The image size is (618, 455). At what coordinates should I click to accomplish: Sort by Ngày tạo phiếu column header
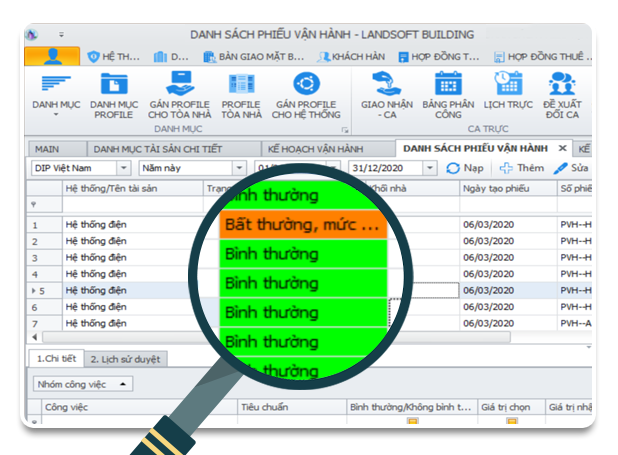tap(508, 188)
